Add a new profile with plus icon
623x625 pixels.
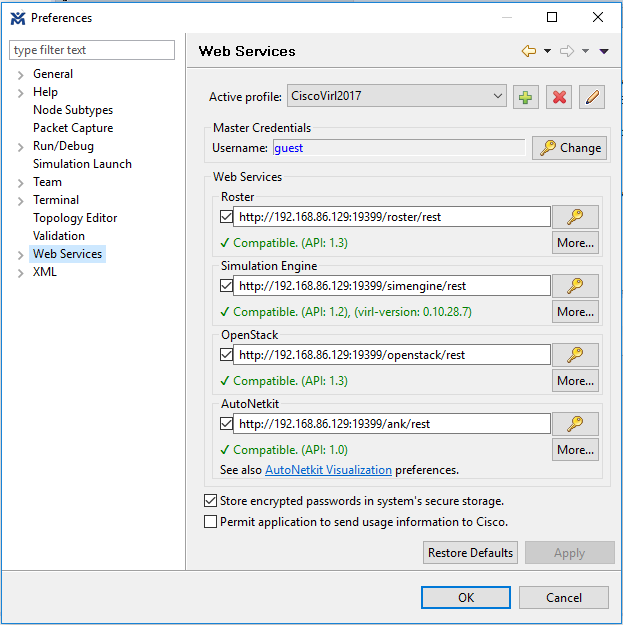pos(525,97)
